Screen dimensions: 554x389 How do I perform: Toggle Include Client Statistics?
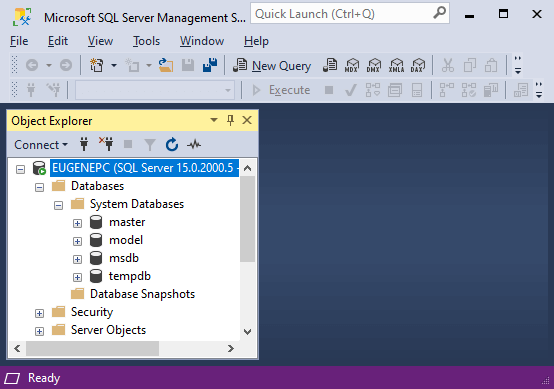click(x=491, y=90)
